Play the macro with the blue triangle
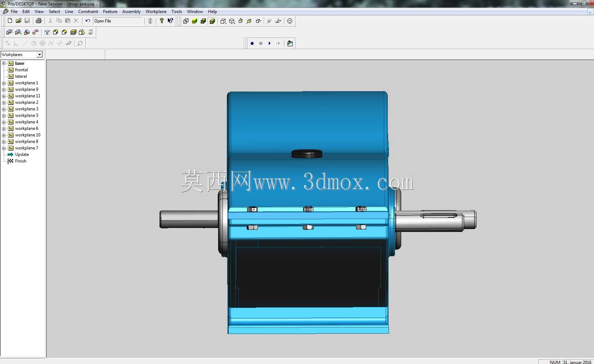The image size is (594, 364). (x=270, y=43)
